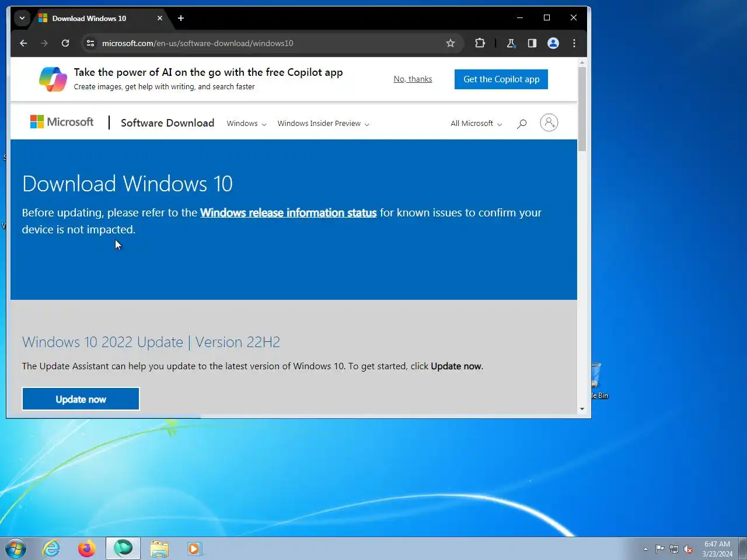Show hidden system tray icons
747x560 pixels.
pyautogui.click(x=645, y=549)
